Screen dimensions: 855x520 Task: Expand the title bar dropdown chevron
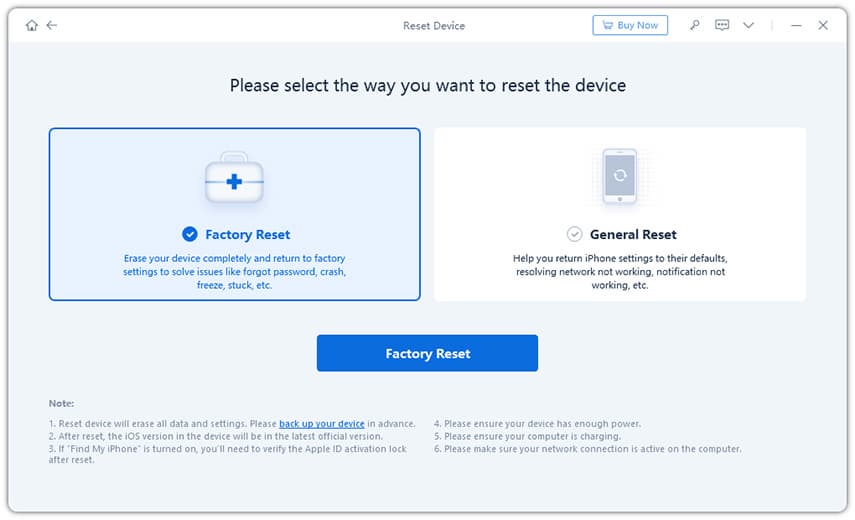[748, 25]
